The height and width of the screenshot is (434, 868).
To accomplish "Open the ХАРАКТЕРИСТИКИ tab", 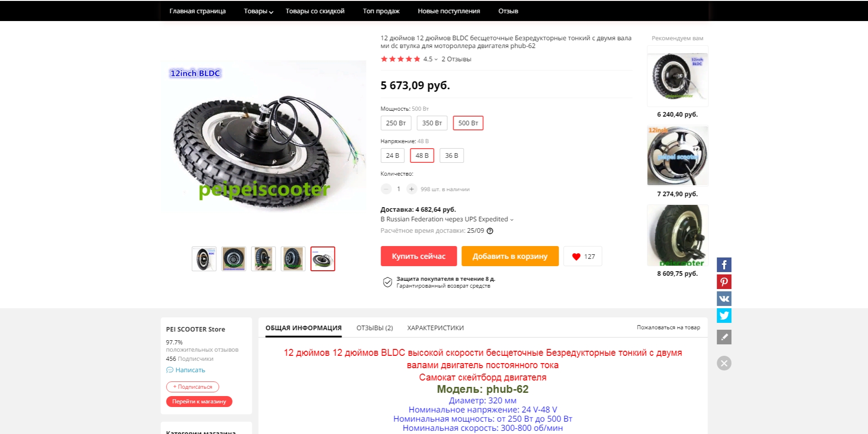I will pyautogui.click(x=435, y=328).
